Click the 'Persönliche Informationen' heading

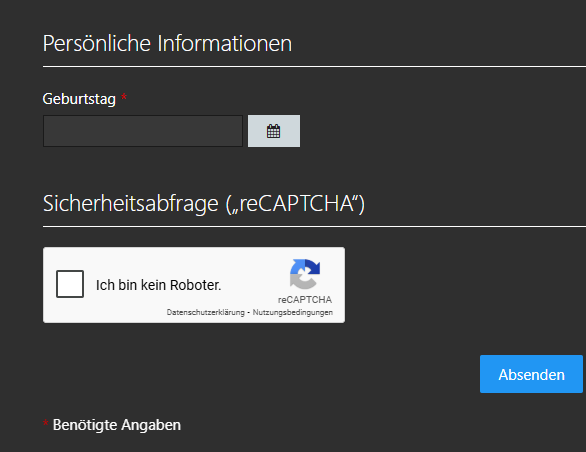click(x=167, y=43)
